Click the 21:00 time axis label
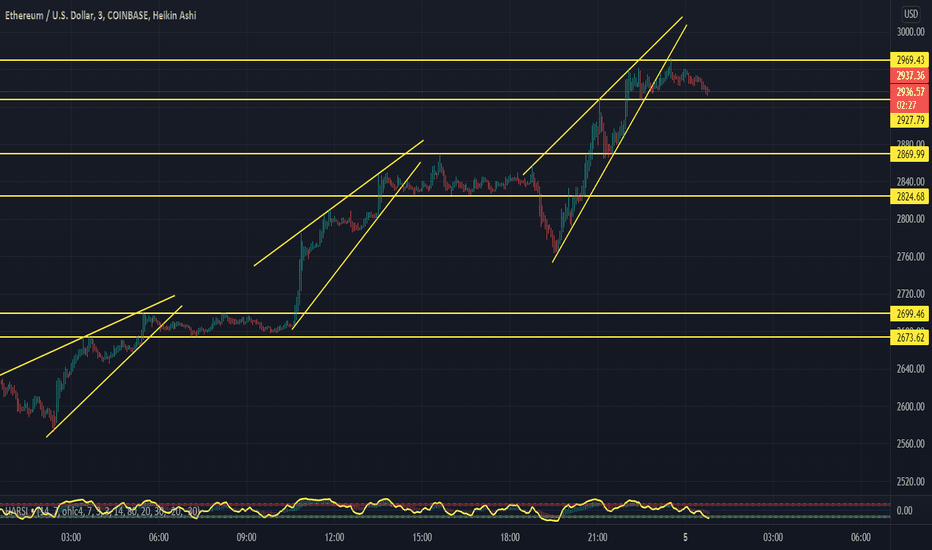 tap(597, 538)
